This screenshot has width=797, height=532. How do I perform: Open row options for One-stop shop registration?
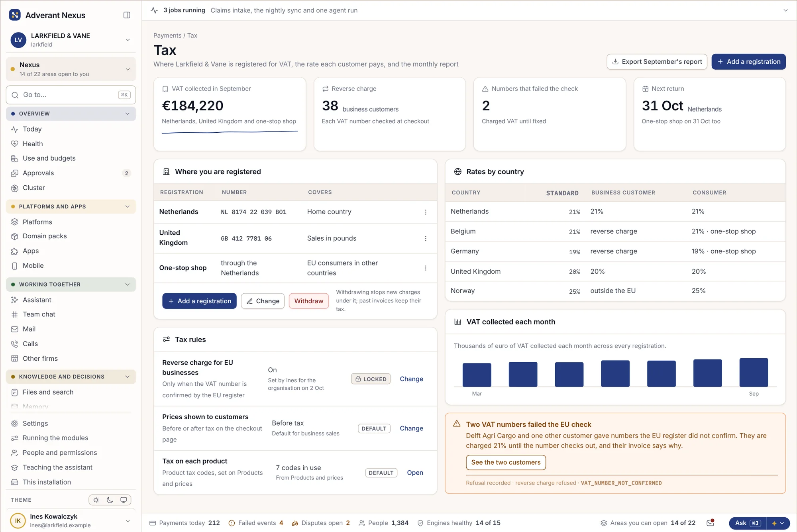point(426,268)
